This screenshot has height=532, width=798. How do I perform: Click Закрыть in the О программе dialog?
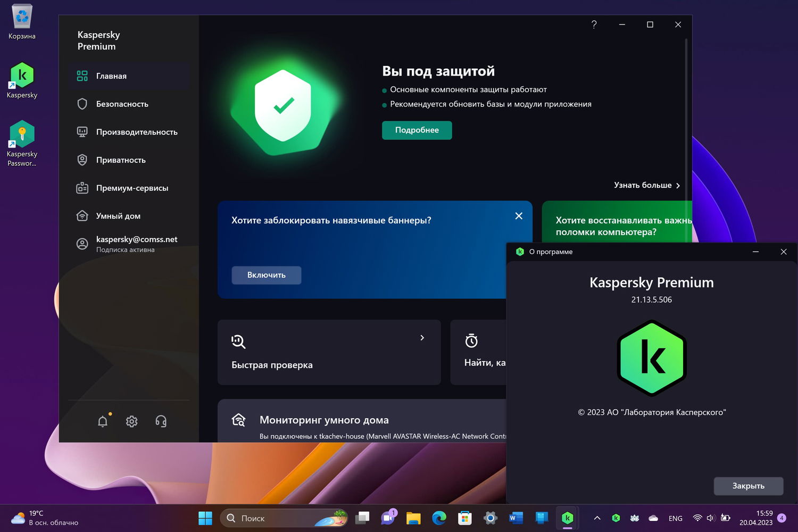coord(749,486)
